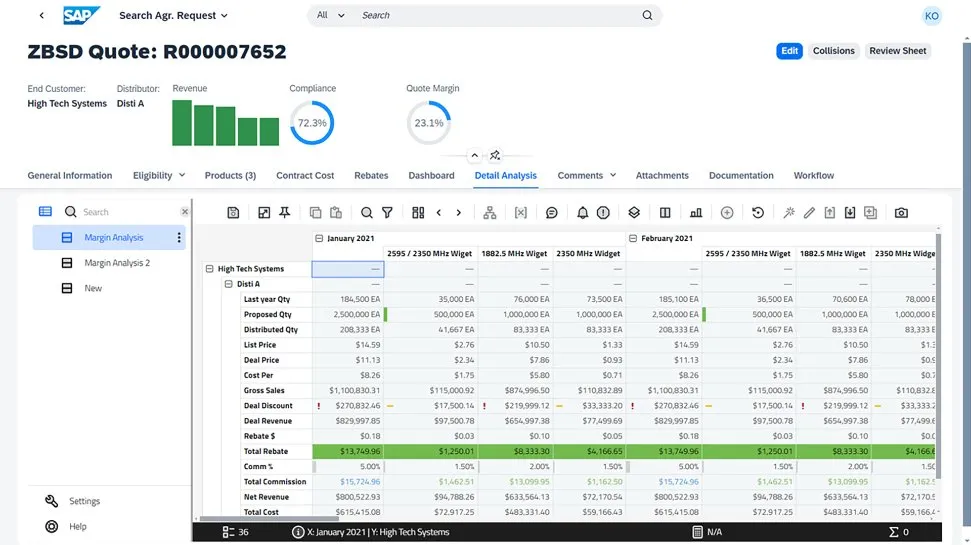
Task: Click the save icon in grid toolbar
Action: (x=233, y=213)
